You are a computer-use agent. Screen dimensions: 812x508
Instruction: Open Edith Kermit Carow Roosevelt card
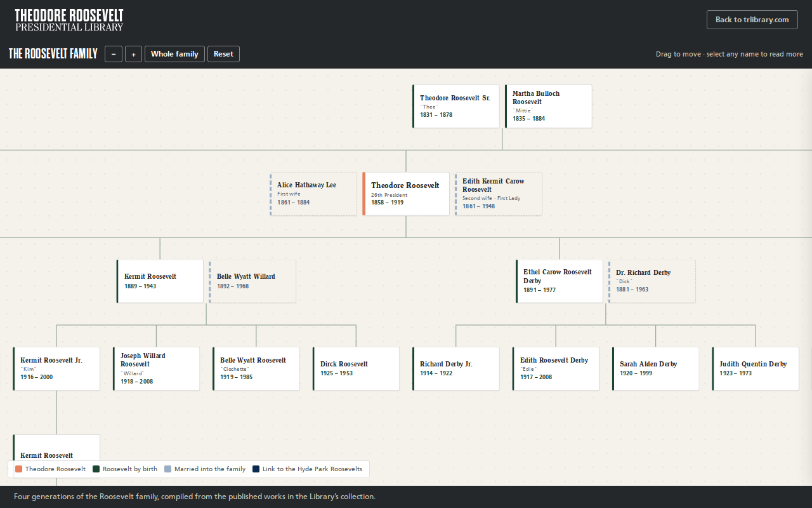click(x=499, y=194)
